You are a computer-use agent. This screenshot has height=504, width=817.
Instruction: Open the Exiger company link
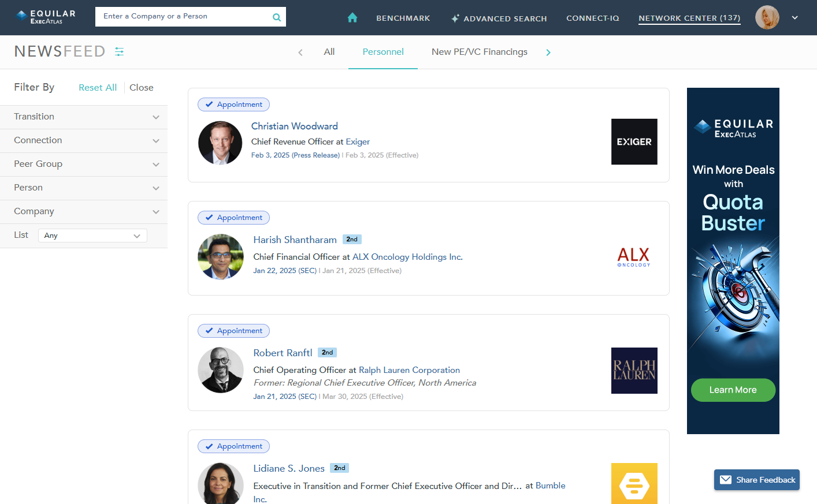(358, 142)
